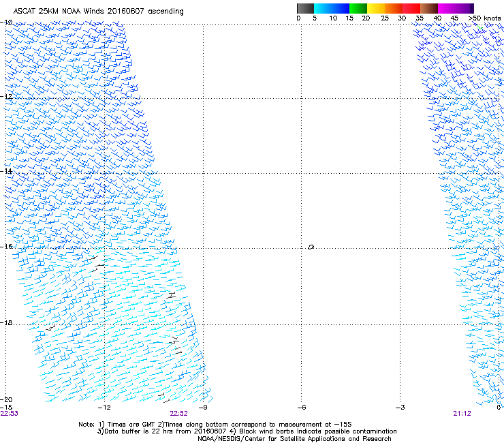Viewport: 504px width, 443px height.
Task: Click the '45' label under the color bar
Action: click(454, 18)
